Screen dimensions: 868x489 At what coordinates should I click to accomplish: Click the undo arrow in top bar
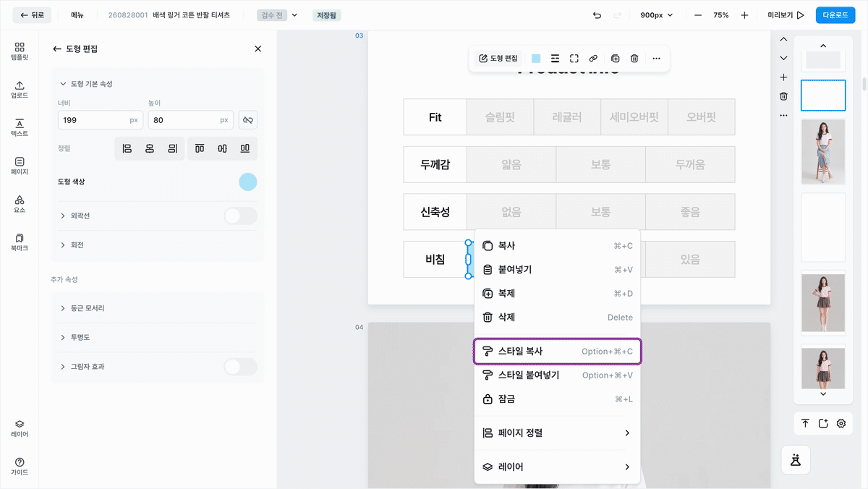(x=597, y=15)
